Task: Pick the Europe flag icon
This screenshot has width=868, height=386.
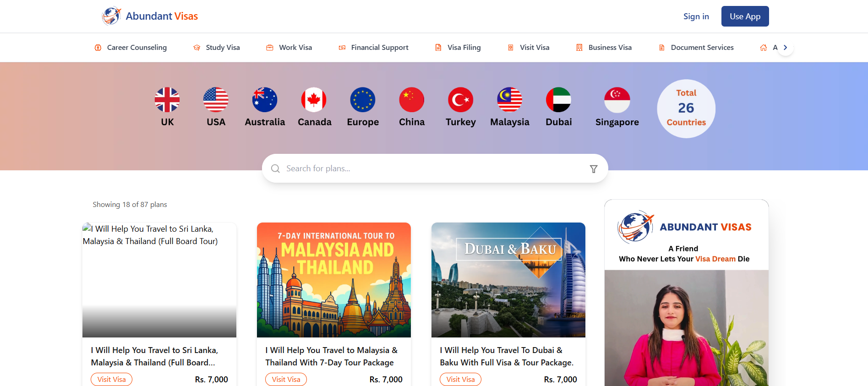Action: pyautogui.click(x=363, y=100)
